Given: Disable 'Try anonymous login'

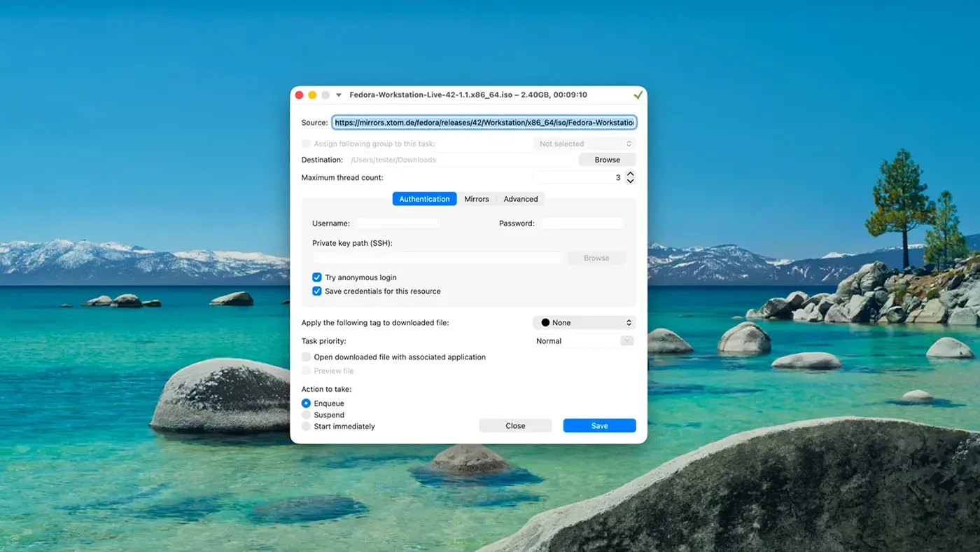Looking at the screenshot, I should [317, 277].
